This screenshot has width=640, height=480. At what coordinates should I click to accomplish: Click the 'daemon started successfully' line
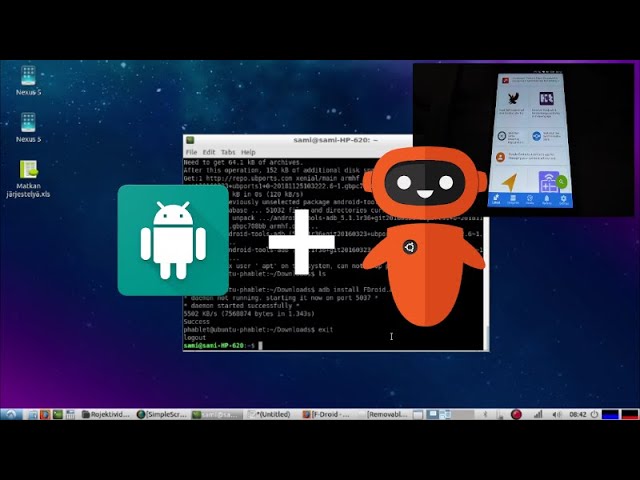click(x=242, y=306)
